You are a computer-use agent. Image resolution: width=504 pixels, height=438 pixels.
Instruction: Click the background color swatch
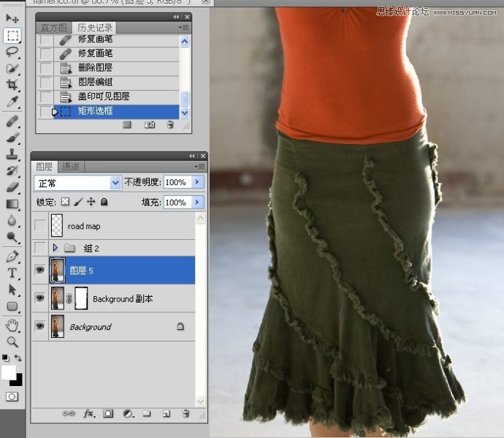coord(19,382)
